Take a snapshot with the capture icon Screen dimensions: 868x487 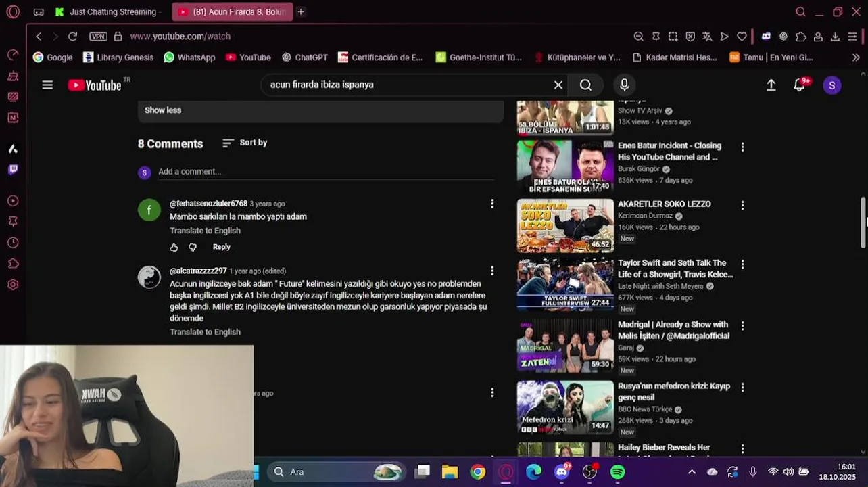point(673,37)
